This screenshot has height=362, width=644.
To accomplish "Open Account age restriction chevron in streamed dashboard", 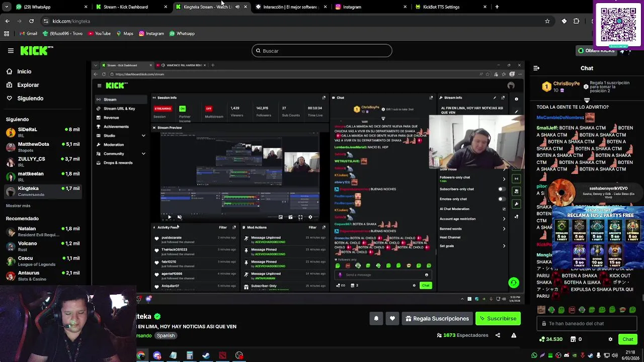I will (504, 219).
